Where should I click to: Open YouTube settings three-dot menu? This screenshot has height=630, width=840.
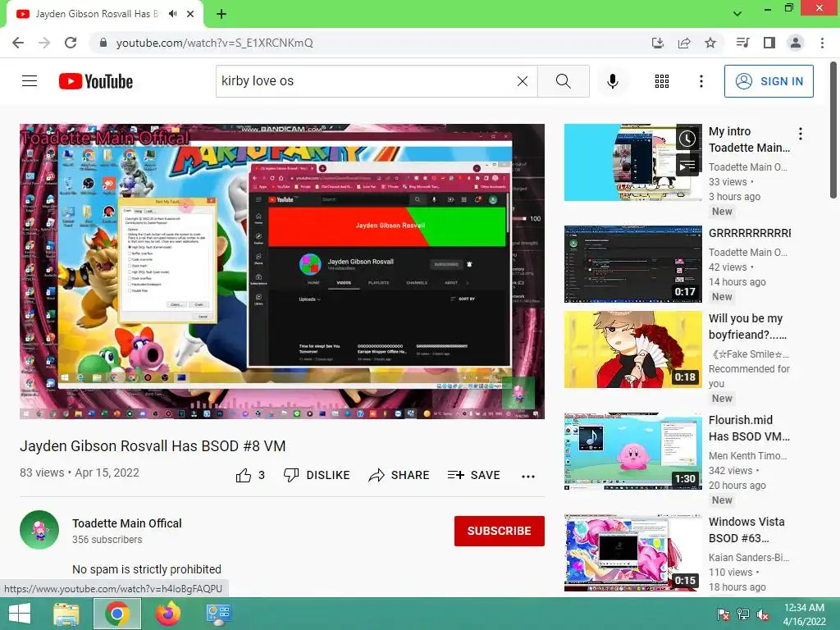coord(701,81)
